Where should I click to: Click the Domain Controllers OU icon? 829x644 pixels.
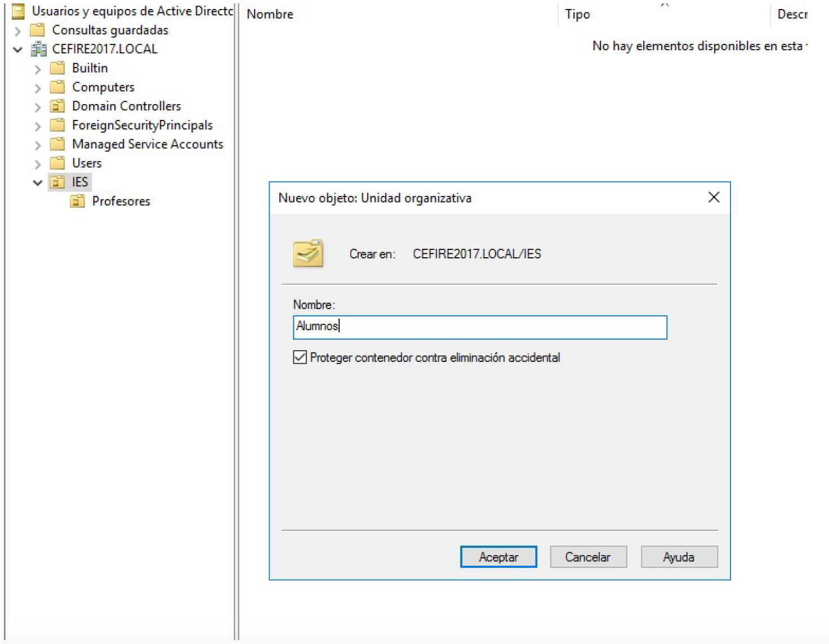[57, 106]
